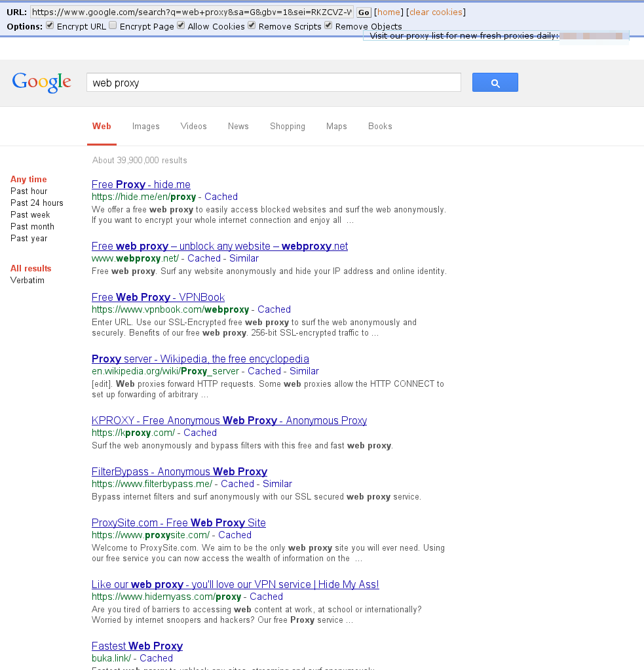Open Similar link for en.wikipedia.org result
Viewport: 644px width, 670px height.
click(x=304, y=371)
